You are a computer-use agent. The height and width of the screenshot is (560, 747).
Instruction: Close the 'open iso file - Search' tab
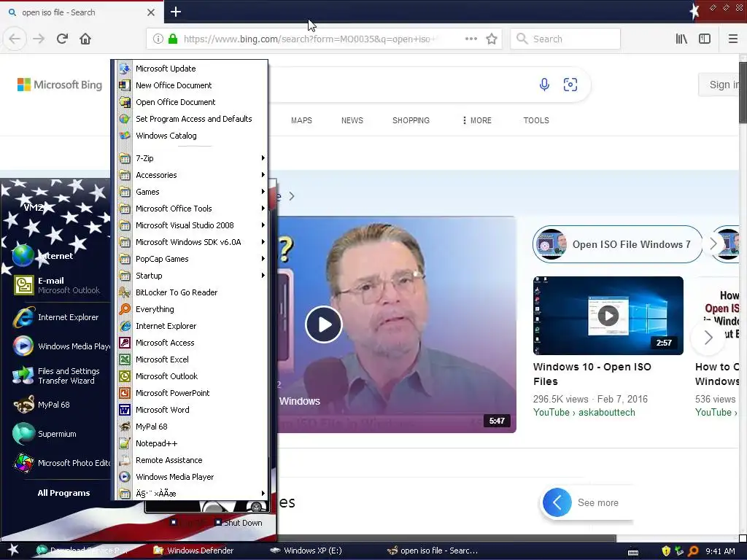[150, 12]
